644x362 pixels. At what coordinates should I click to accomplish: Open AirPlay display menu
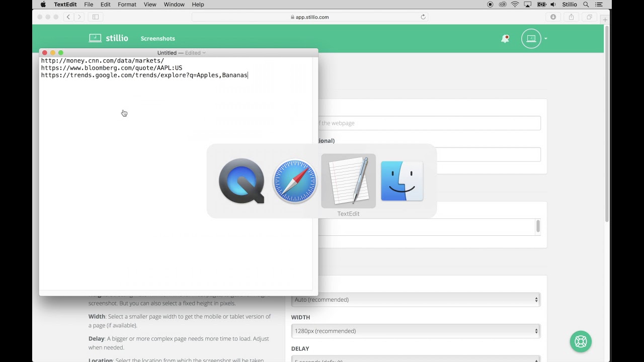(528, 5)
